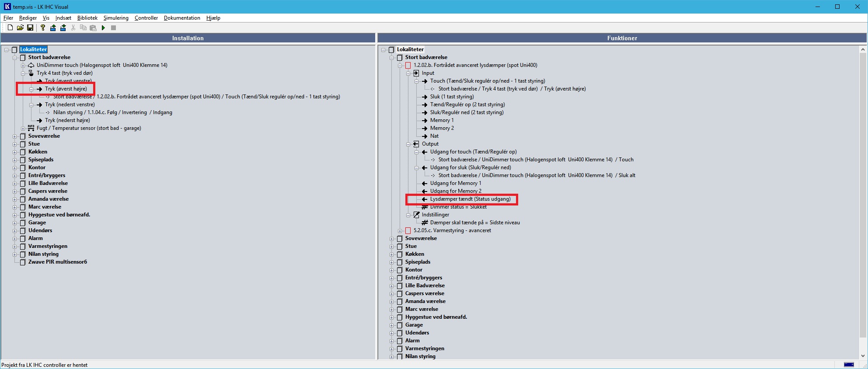
Task: Collapse the Input node in Funktioner tree
Action: [408, 73]
